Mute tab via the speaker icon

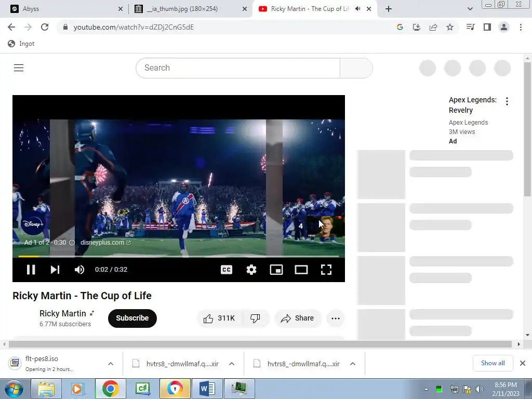[357, 9]
